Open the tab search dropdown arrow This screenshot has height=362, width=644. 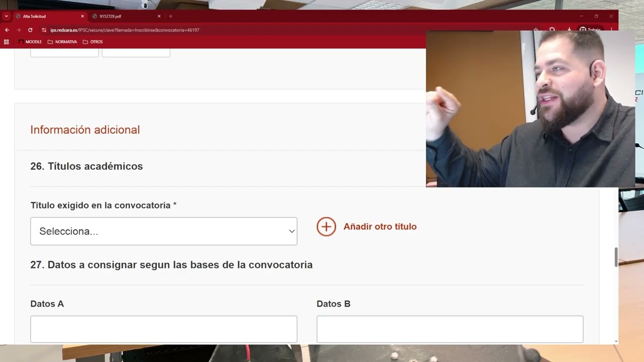[6, 16]
